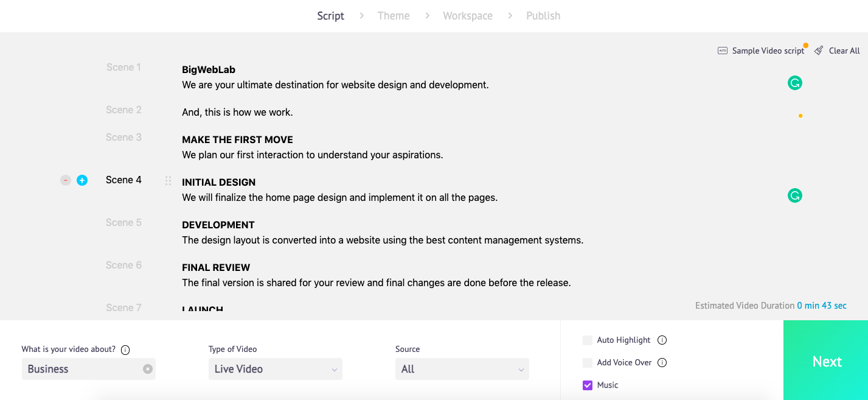Click the info icon next to Add Voice Over
The image size is (868, 400).
click(x=662, y=362)
